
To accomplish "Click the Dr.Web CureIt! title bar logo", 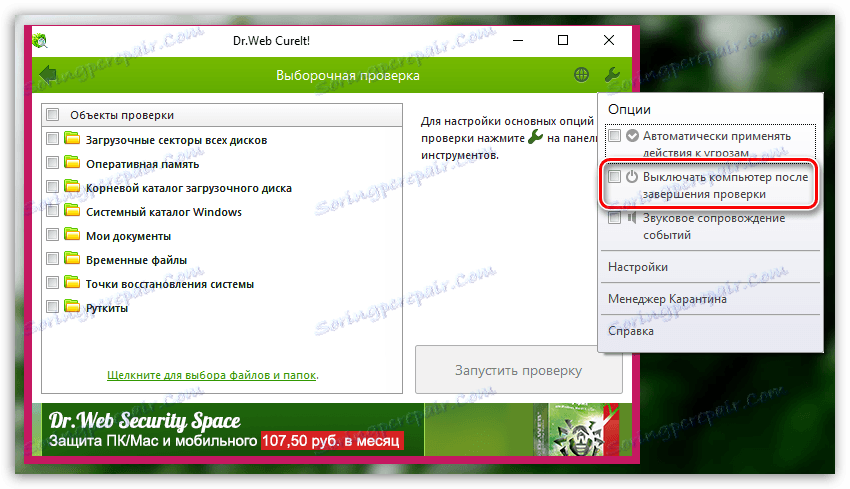I will point(40,41).
